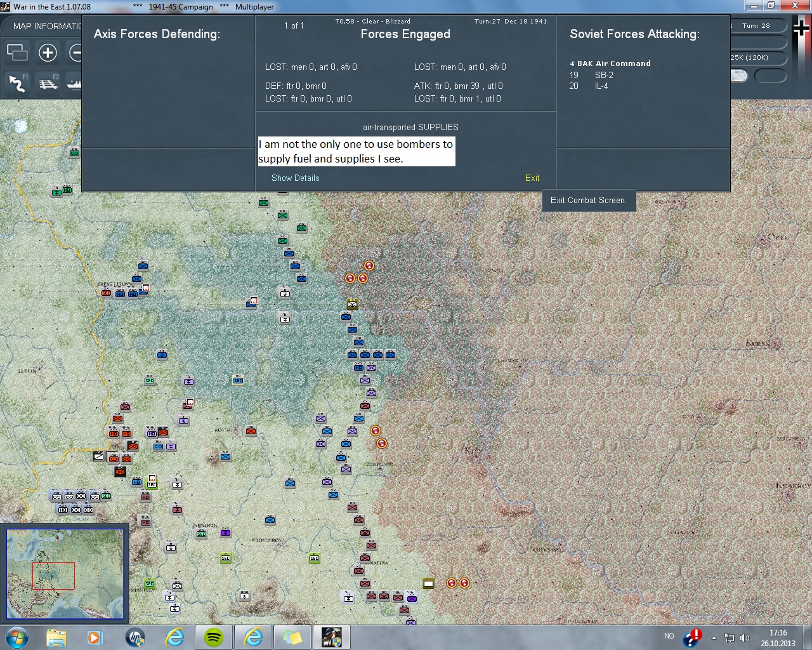Viewport: 812px width, 650px height.
Task: Click the PROSKUROV city label on map
Action: tap(266, 540)
